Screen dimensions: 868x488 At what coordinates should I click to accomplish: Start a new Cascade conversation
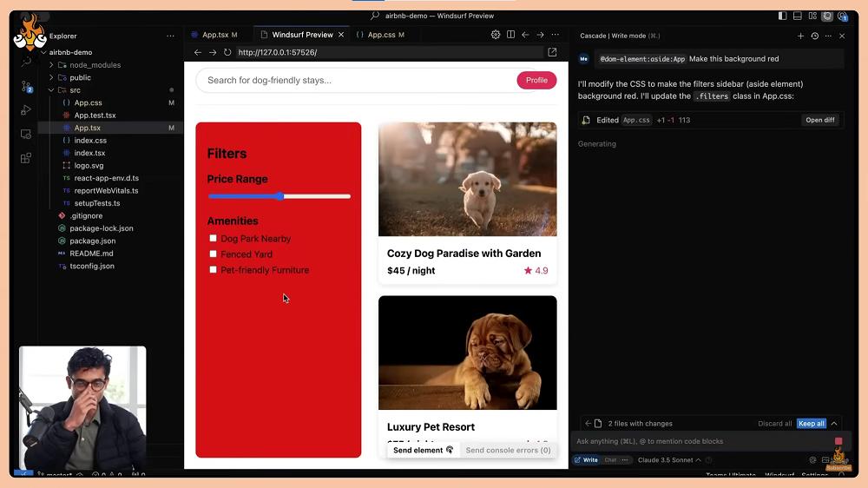pyautogui.click(x=800, y=36)
